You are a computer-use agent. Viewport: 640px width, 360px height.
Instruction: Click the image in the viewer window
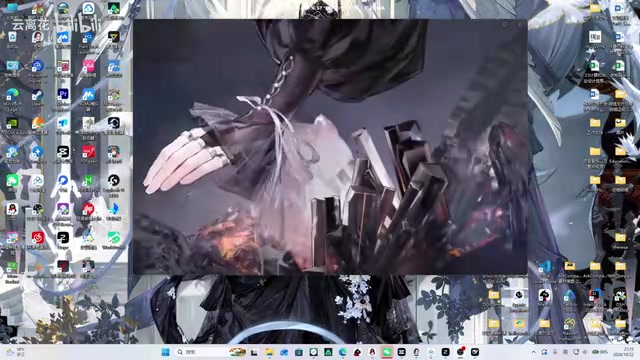click(x=330, y=147)
